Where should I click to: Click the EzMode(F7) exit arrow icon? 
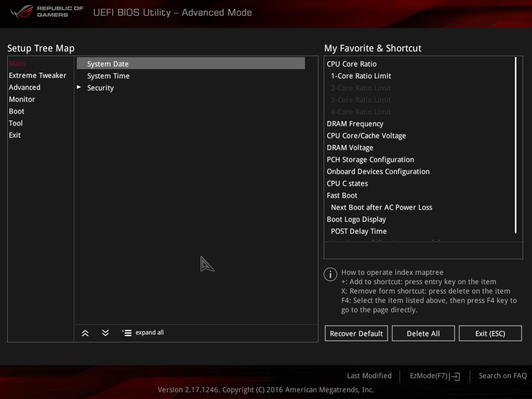pos(455,376)
